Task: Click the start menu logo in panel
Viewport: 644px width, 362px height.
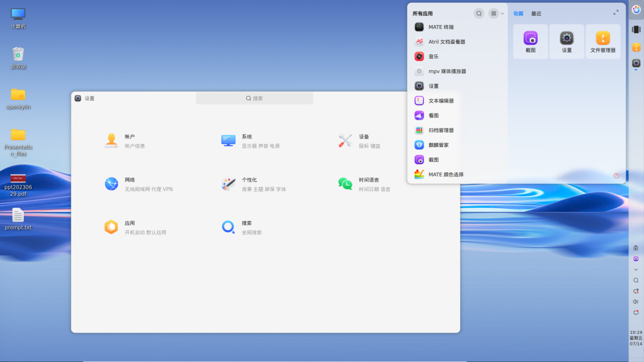Action: point(636,9)
